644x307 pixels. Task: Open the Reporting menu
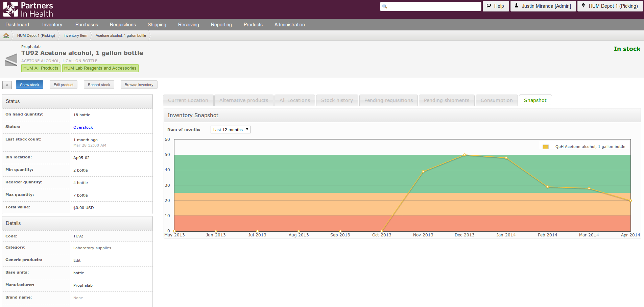(221, 24)
